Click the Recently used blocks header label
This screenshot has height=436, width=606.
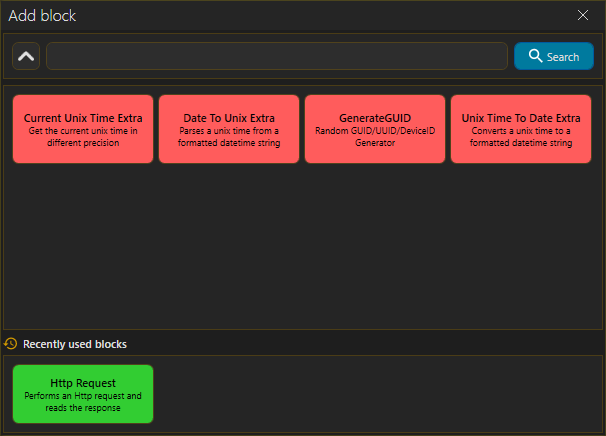click(x=74, y=344)
